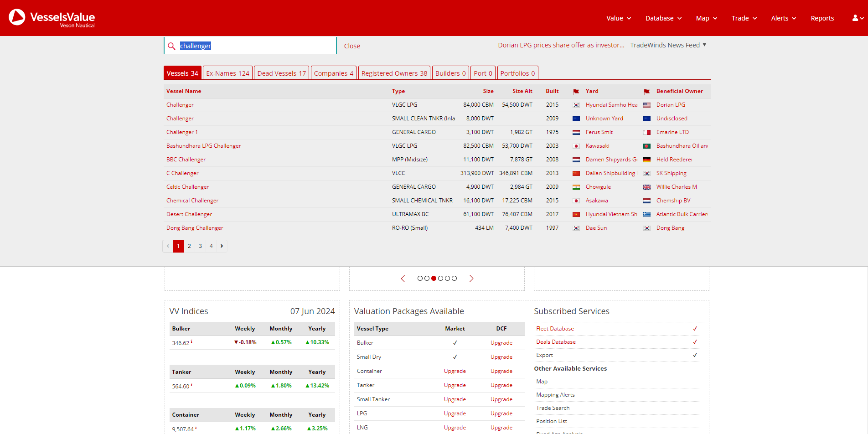This screenshot has width=868, height=434.
Task: Open the TradeWinds News Feed dropdown
Action: pyautogui.click(x=668, y=45)
